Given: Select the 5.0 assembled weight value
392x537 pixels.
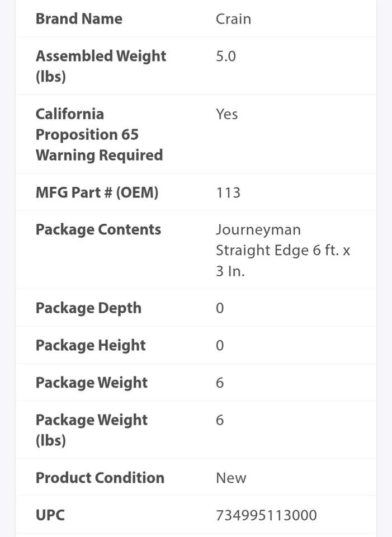Looking at the screenshot, I should point(226,56).
